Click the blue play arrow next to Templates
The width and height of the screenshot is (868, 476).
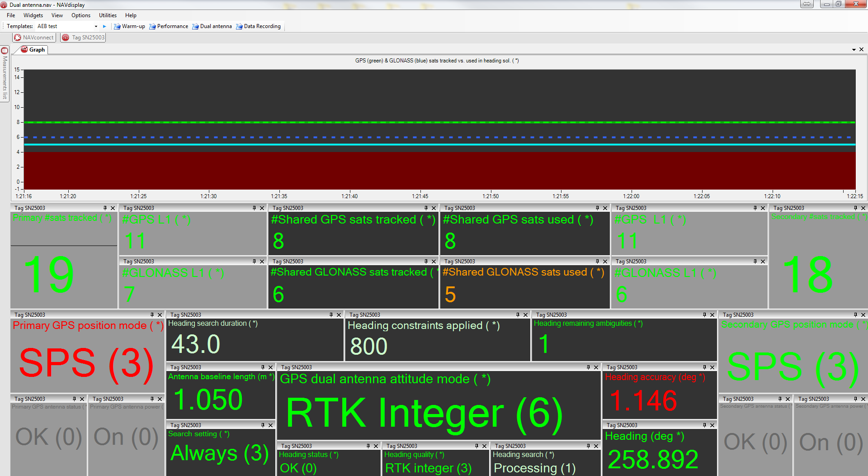coord(104,26)
